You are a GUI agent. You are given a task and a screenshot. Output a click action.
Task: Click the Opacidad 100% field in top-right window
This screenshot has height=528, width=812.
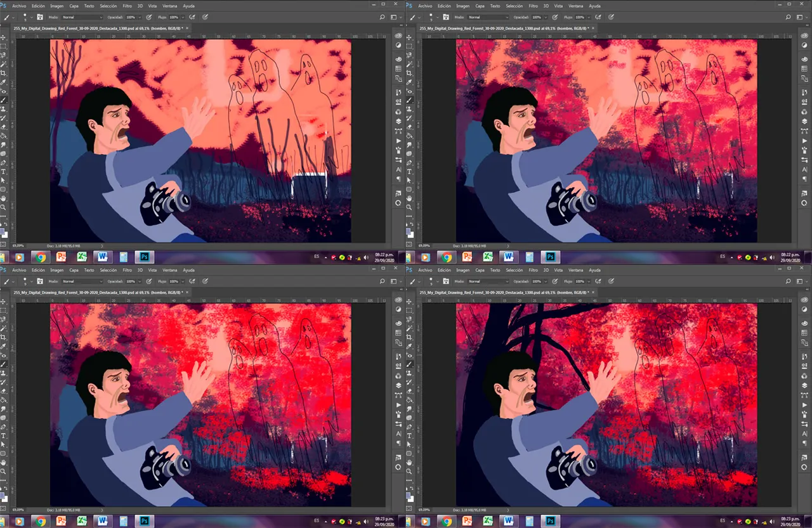coord(536,17)
